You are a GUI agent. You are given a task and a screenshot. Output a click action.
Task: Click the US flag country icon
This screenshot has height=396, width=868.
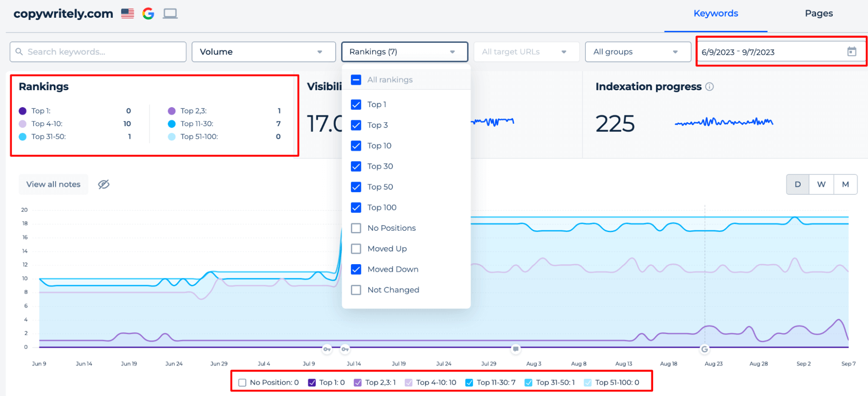pyautogui.click(x=127, y=14)
